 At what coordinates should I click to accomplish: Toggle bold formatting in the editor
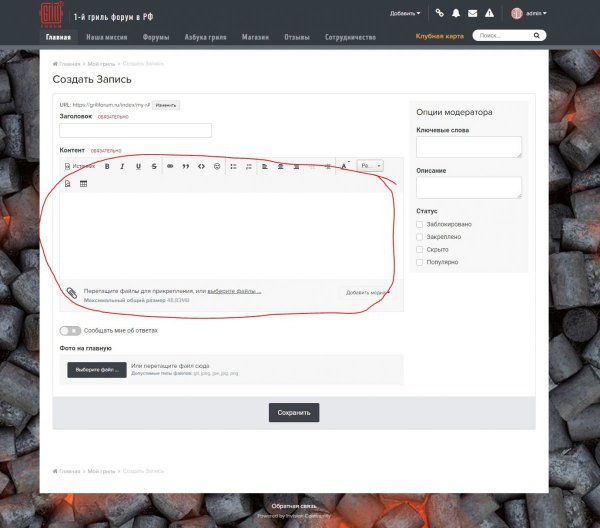pyautogui.click(x=107, y=166)
